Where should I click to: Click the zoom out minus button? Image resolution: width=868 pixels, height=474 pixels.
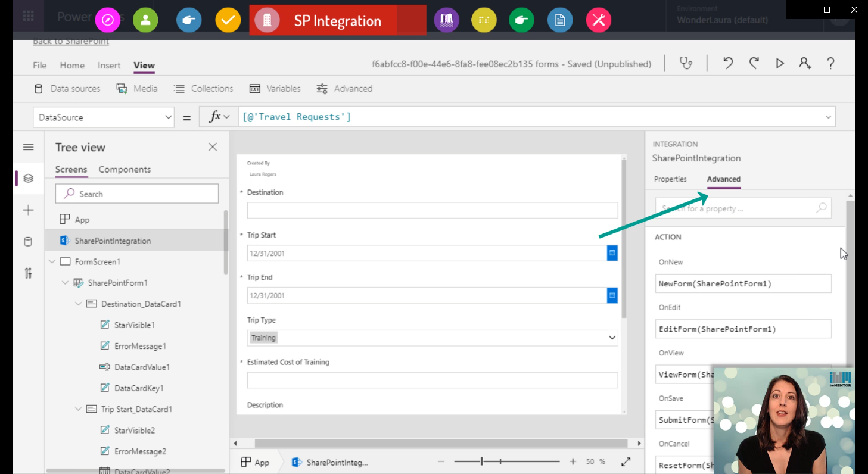tap(441, 461)
